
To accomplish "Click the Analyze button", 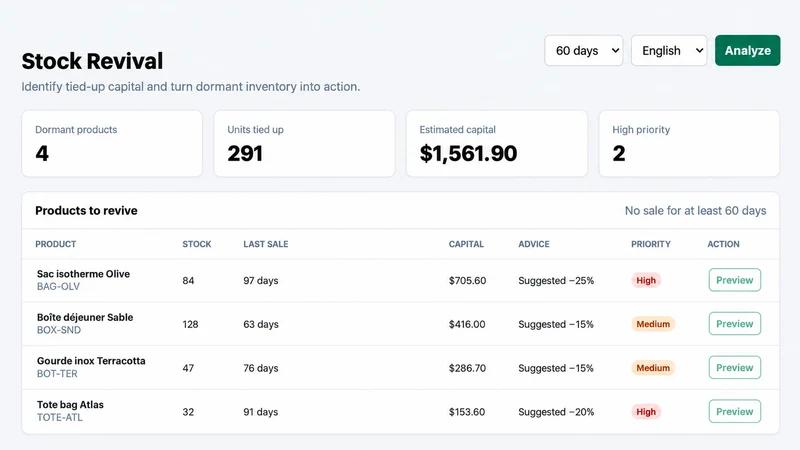I will coord(747,51).
